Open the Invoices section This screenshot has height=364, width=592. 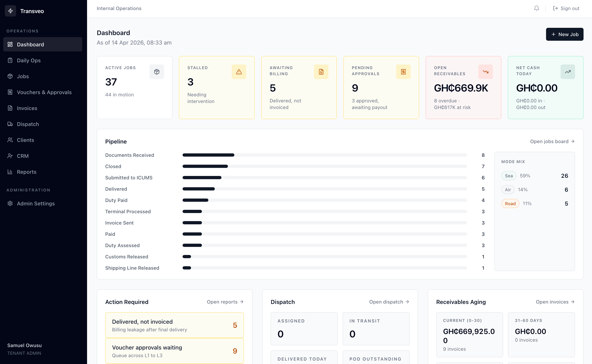coord(43,108)
